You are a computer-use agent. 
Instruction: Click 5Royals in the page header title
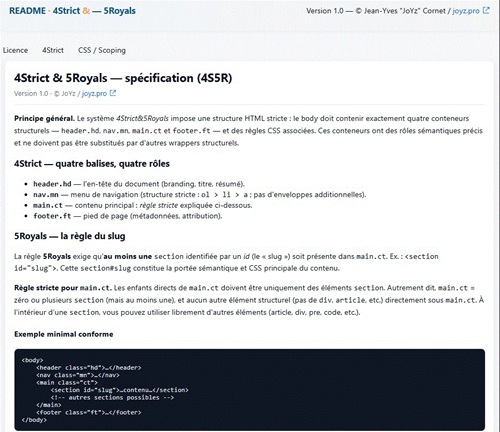[x=119, y=11]
